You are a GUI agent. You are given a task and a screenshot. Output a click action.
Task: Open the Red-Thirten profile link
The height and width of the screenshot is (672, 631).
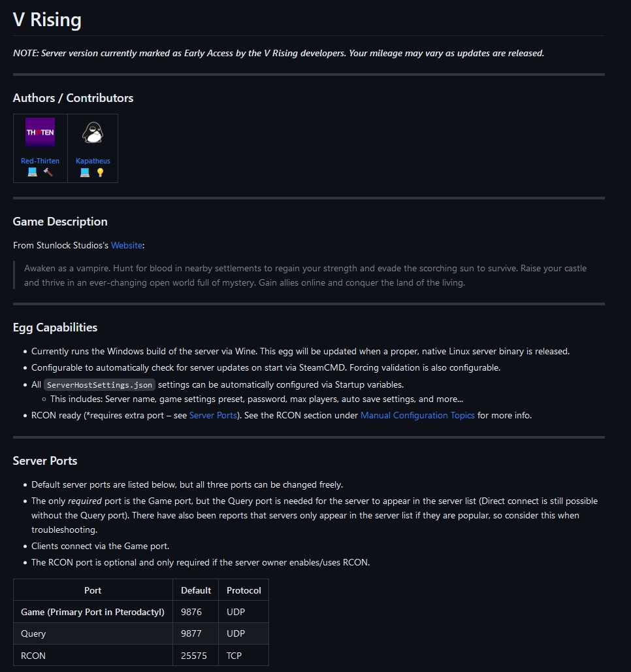pos(40,161)
